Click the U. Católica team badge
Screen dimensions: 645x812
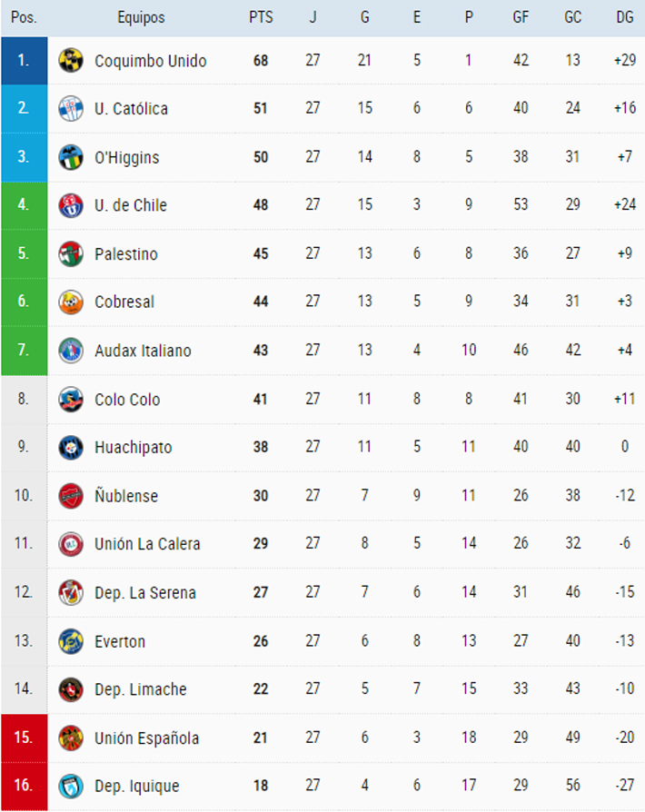coord(70,109)
